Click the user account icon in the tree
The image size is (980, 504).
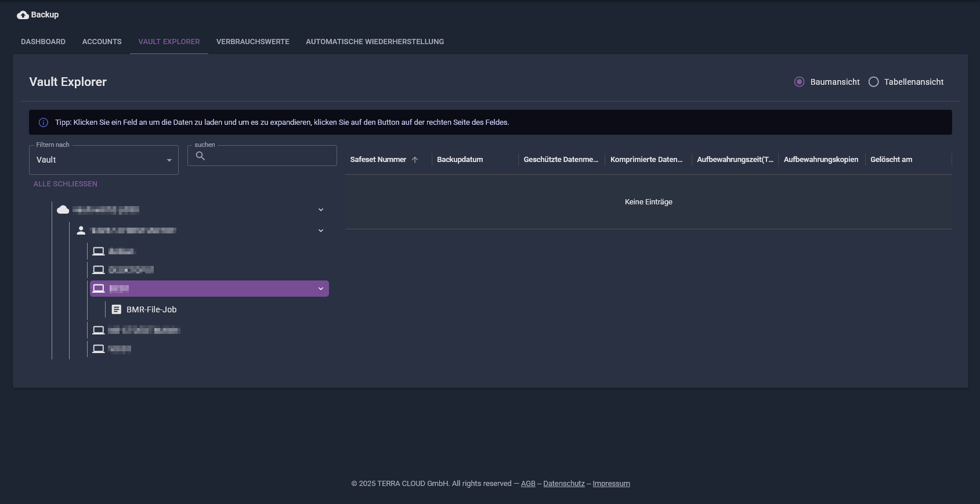[81, 231]
